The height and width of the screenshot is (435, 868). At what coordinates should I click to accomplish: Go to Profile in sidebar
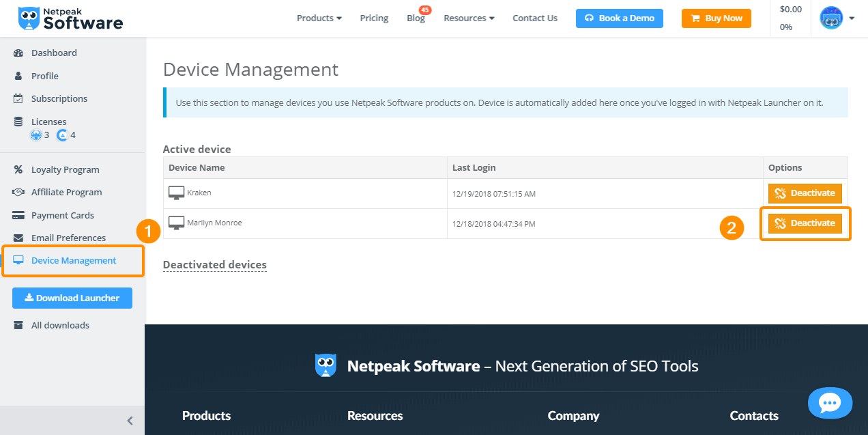pos(45,76)
